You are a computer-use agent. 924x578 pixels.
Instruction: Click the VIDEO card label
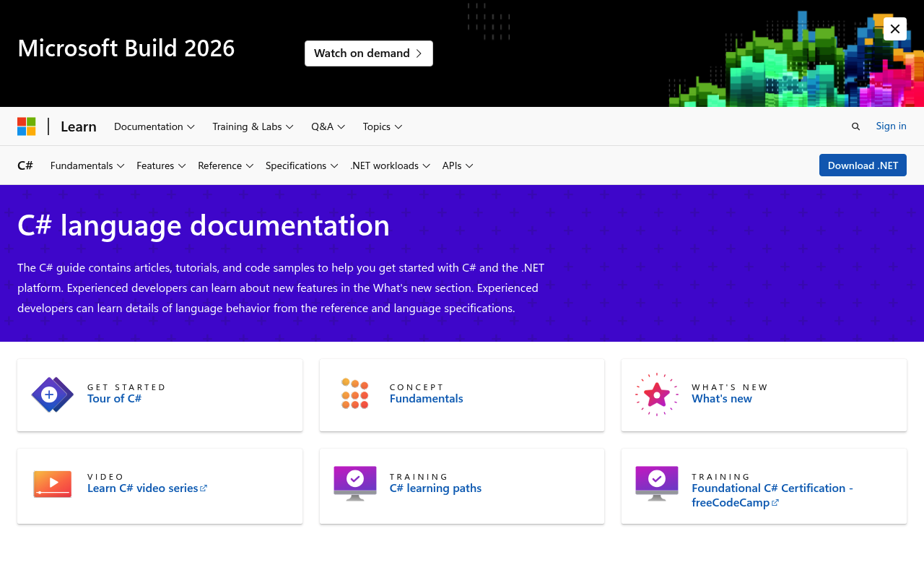point(106,477)
